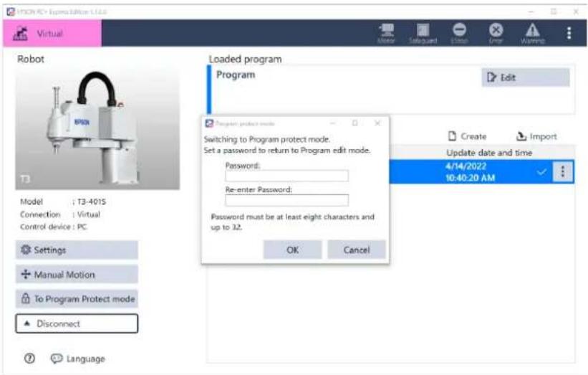Screen dimensions: 588x375
Task: Change the Language setting
Action: pos(78,359)
